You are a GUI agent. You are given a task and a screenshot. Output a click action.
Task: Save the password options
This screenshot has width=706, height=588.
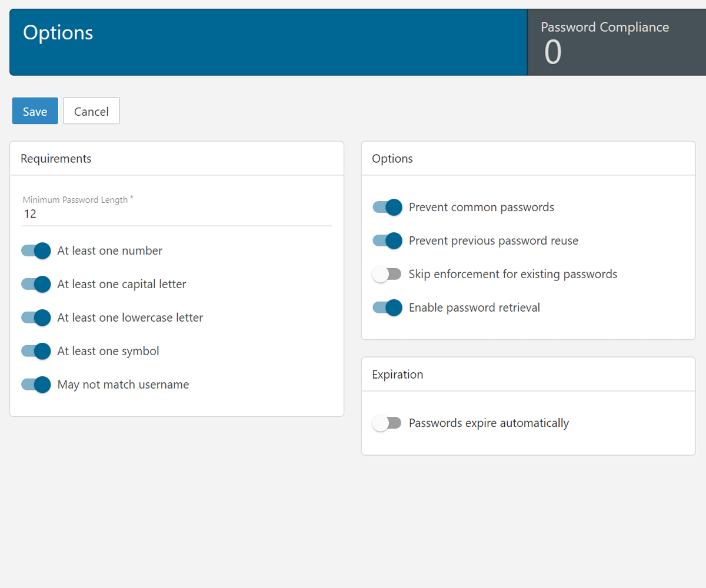point(35,111)
